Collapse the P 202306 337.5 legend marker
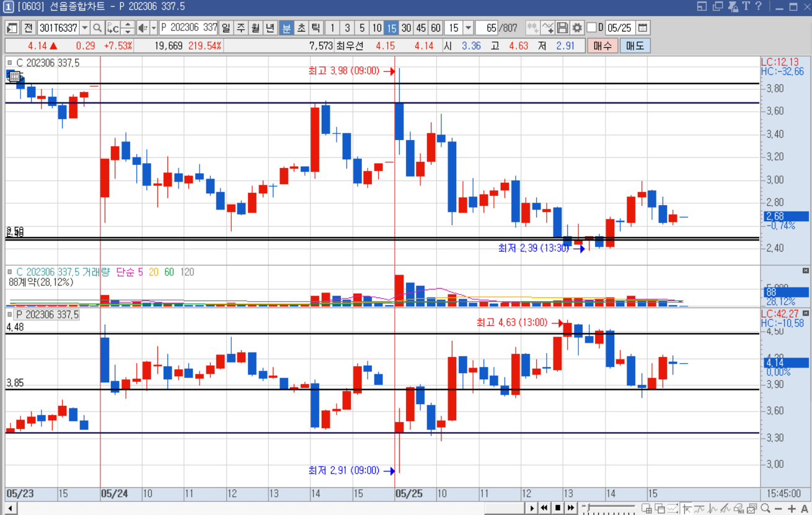Screen dimensions: 812x515 [10, 315]
